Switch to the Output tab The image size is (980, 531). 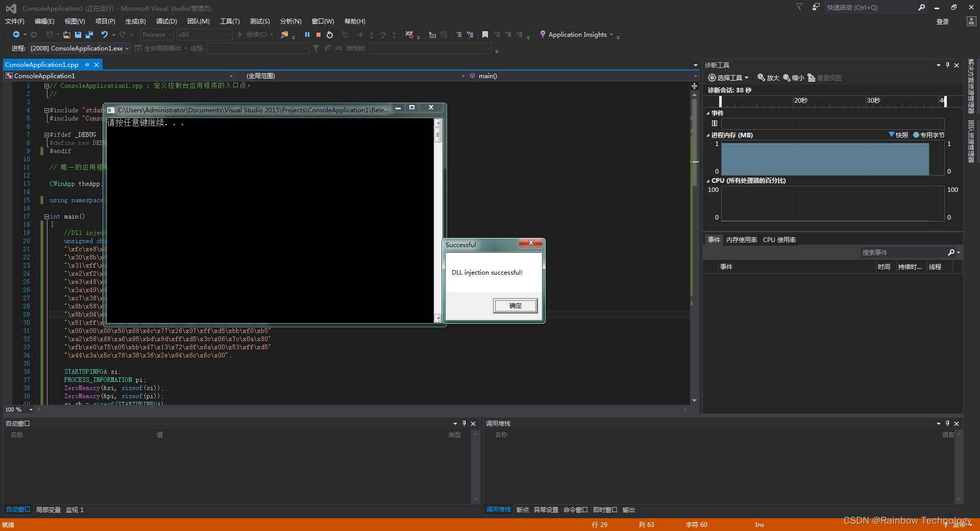(x=628, y=510)
